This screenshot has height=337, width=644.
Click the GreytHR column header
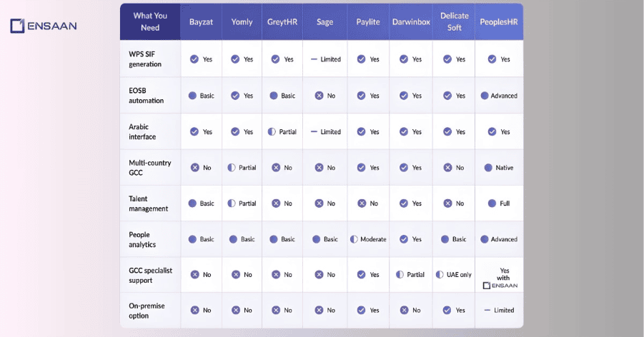click(282, 22)
